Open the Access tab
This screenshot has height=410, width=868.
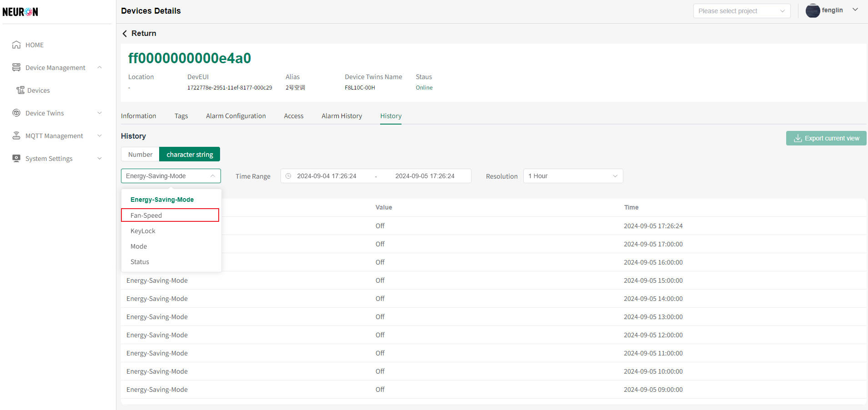tap(294, 116)
